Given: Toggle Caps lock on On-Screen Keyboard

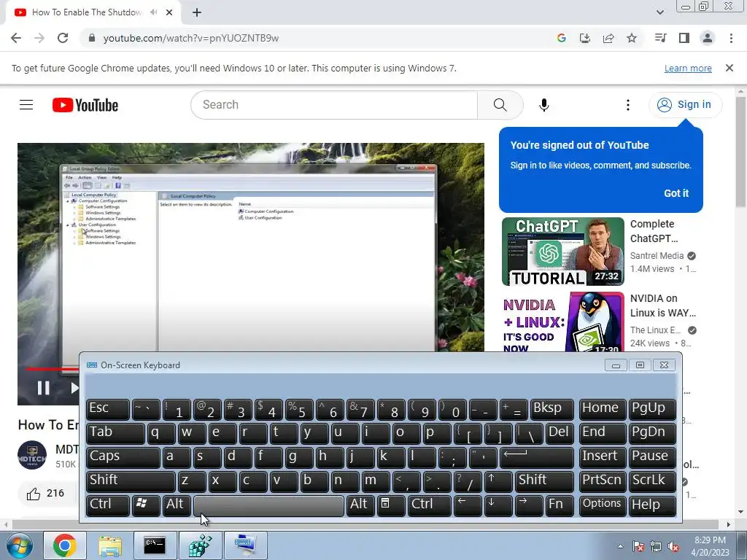Looking at the screenshot, I should tap(123, 458).
